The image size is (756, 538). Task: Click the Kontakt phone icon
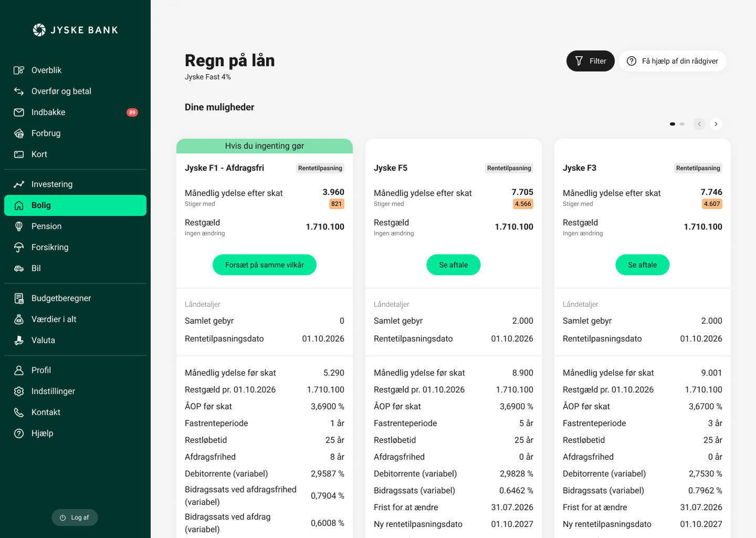coord(19,412)
